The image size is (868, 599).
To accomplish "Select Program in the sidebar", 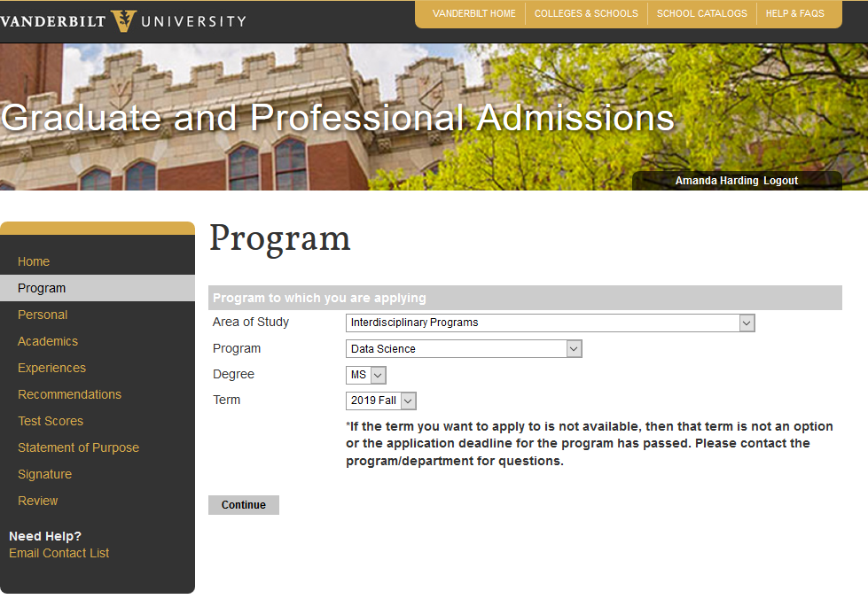I will tap(42, 288).
